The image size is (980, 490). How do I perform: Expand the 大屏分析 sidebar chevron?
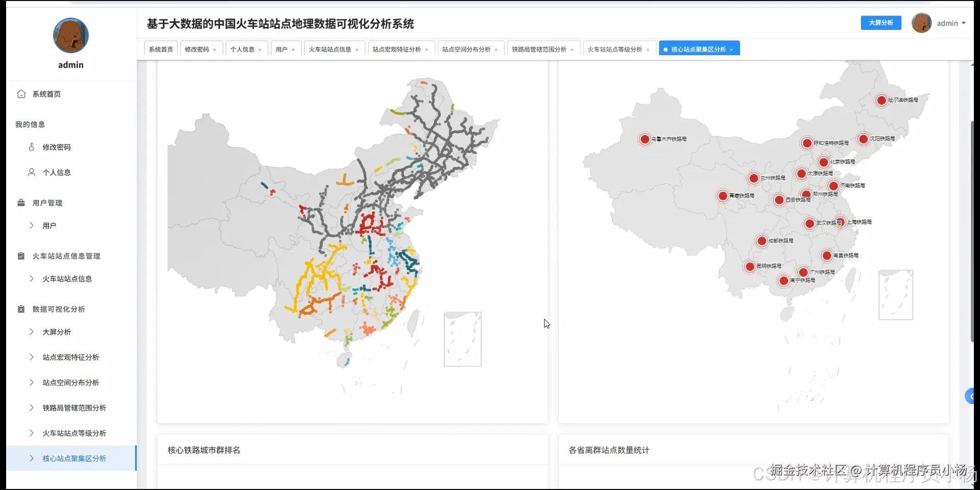(x=32, y=332)
